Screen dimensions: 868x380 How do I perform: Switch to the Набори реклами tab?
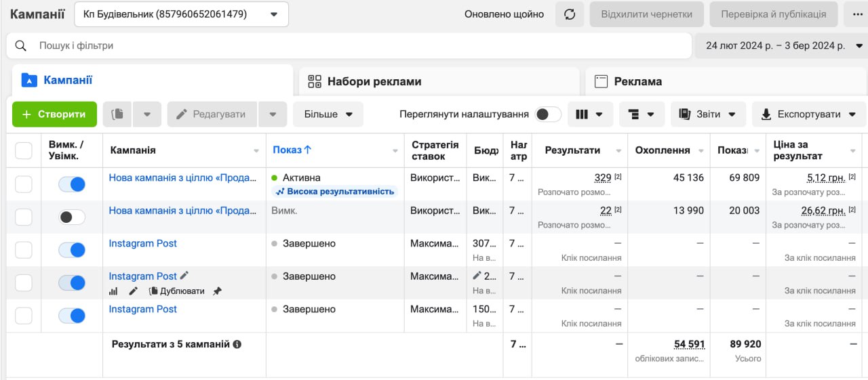pos(439,81)
